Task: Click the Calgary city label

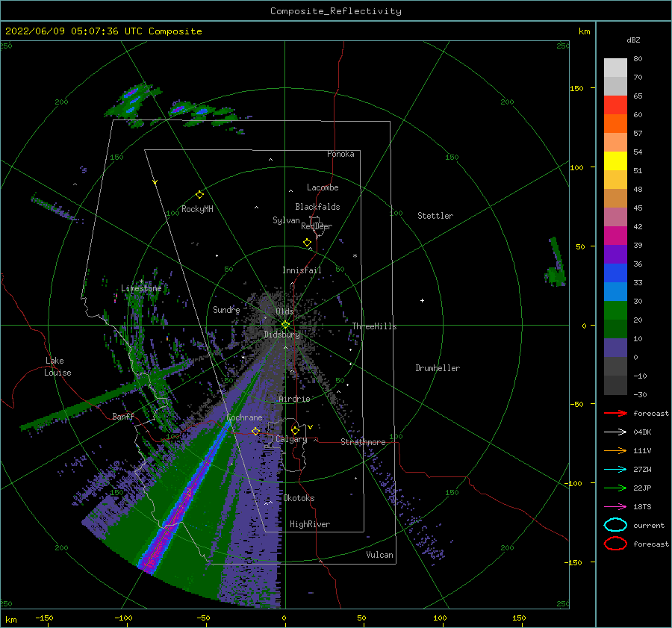Action: (291, 439)
